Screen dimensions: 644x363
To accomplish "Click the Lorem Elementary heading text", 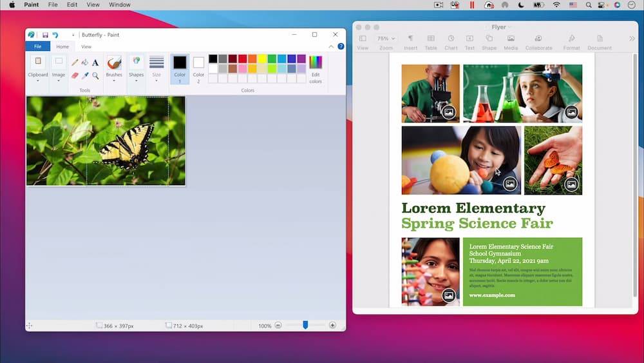I will click(x=473, y=208).
